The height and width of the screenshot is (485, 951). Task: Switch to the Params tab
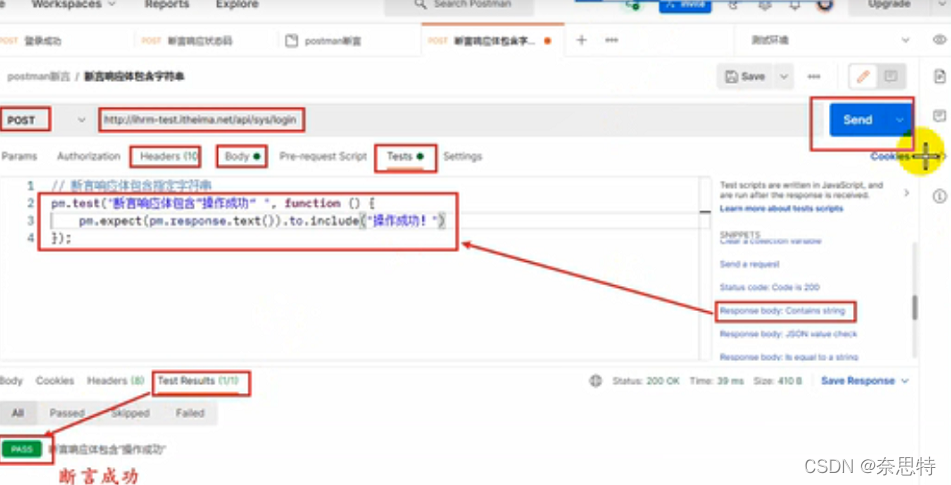(x=19, y=156)
